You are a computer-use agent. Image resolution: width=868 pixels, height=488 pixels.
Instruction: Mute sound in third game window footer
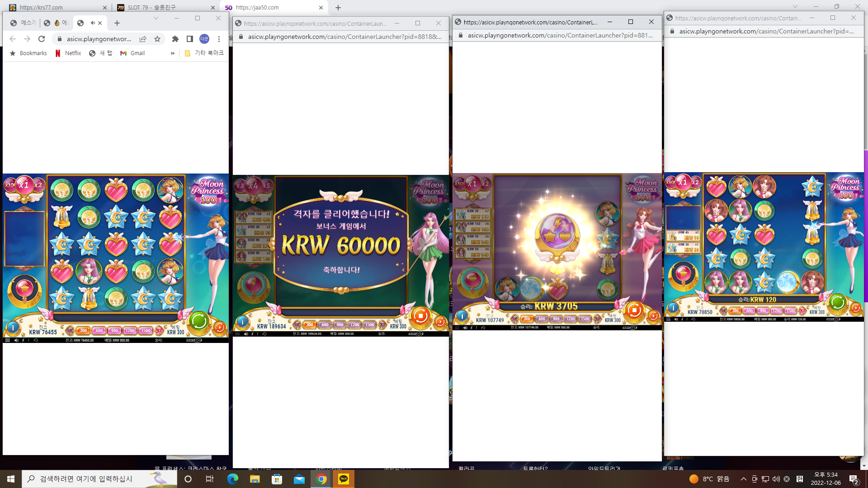point(465,328)
